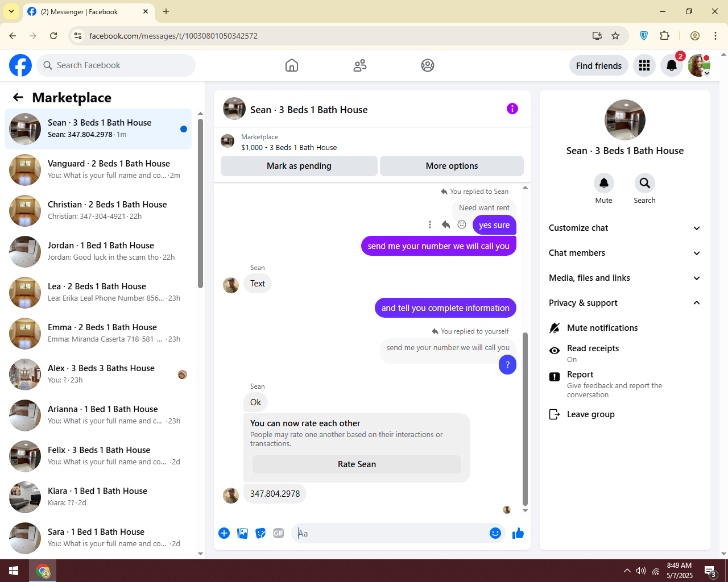The height and width of the screenshot is (582, 728).
Task: Open conversation information purple icon
Action: 512,109
